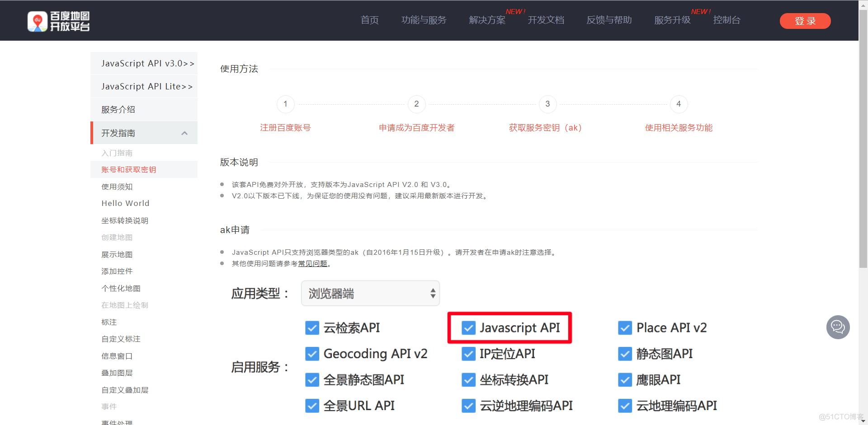The height and width of the screenshot is (425, 868).
Task: Select 标注 in the sidebar
Action: [x=109, y=322]
